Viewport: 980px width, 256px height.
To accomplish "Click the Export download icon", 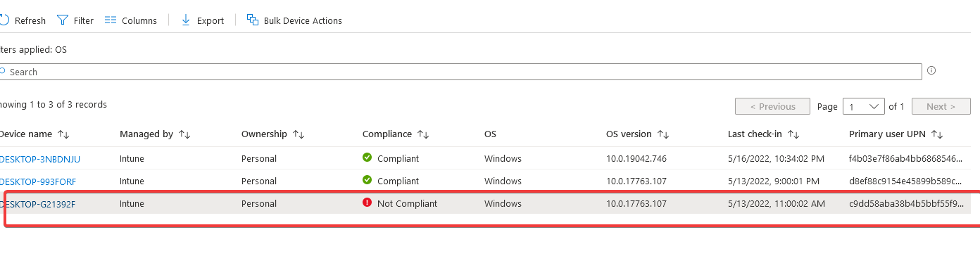I will [x=186, y=20].
